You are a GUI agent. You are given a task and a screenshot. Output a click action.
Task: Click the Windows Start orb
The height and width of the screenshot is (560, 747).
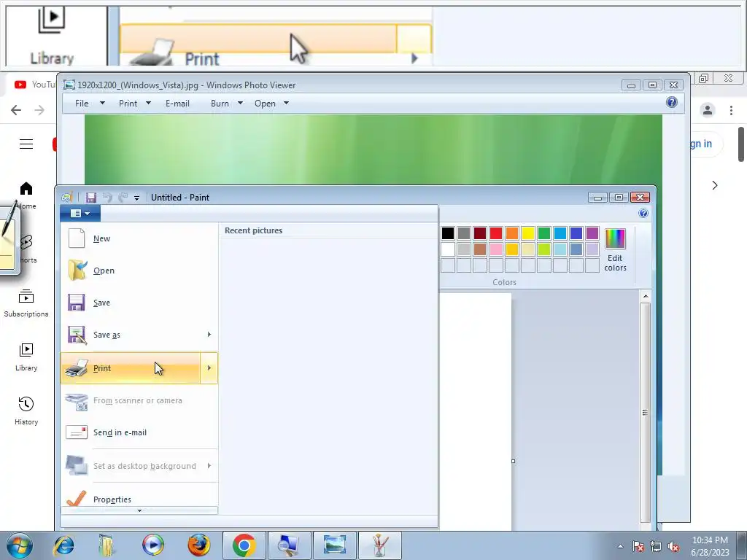[20, 546]
